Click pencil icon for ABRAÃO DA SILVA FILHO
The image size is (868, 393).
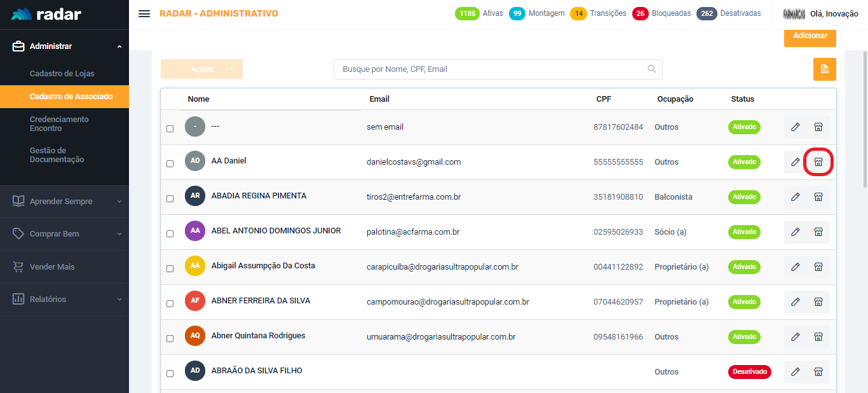point(795,372)
